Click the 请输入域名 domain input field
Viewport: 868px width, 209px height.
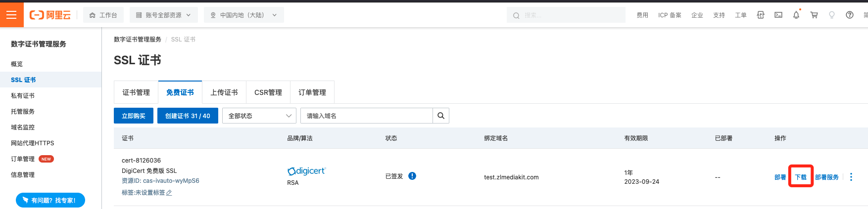366,116
